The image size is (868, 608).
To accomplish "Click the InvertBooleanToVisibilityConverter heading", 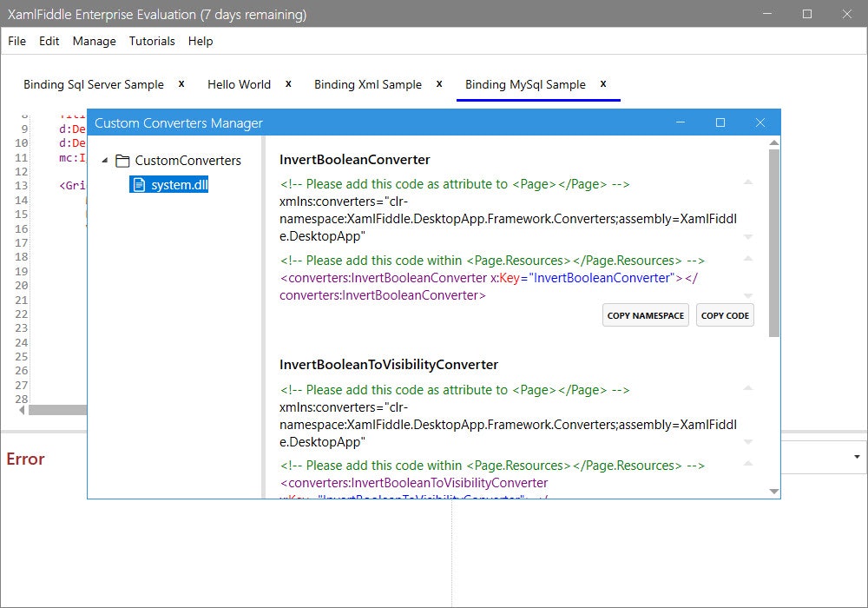I will point(389,364).
